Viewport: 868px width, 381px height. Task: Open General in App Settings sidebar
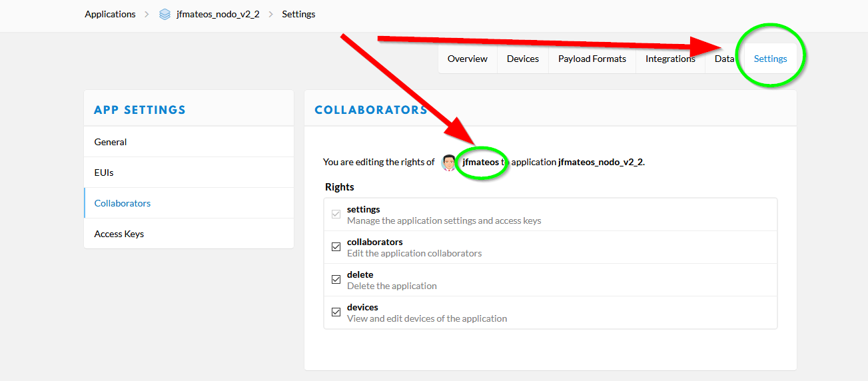click(111, 142)
